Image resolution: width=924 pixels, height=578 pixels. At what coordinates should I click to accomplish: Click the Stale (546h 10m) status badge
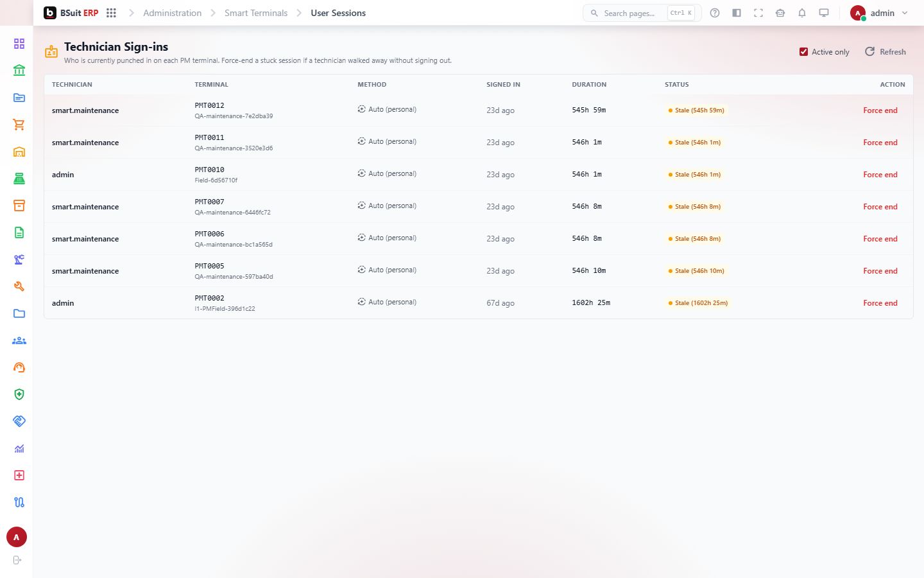(696, 271)
